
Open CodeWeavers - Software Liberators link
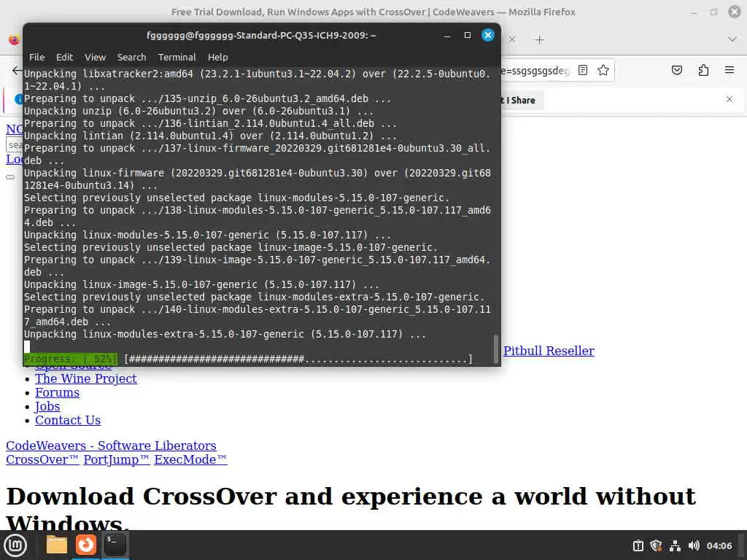pos(111,446)
